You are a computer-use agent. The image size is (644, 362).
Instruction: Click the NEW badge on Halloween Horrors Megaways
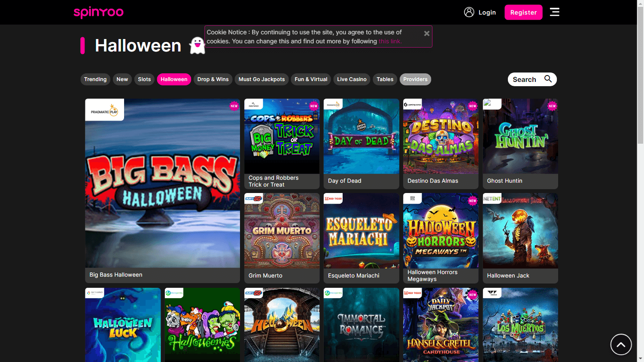(473, 200)
